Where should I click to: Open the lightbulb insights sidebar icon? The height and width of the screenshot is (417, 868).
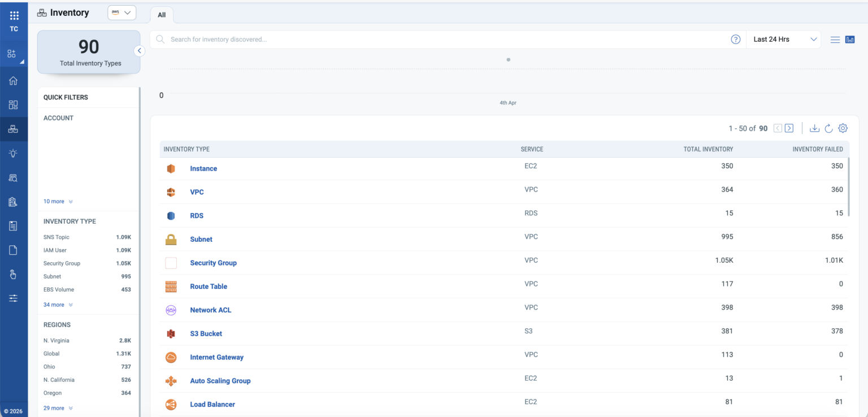click(13, 153)
